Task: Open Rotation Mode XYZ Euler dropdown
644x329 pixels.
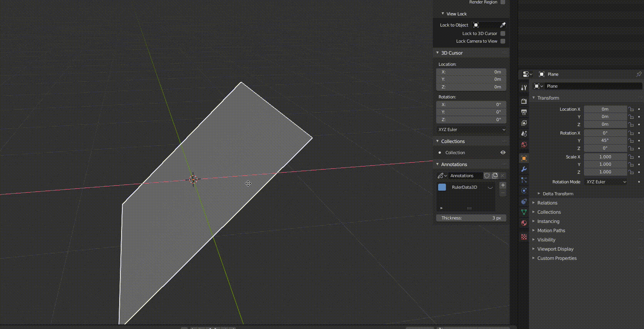Action: pos(606,182)
